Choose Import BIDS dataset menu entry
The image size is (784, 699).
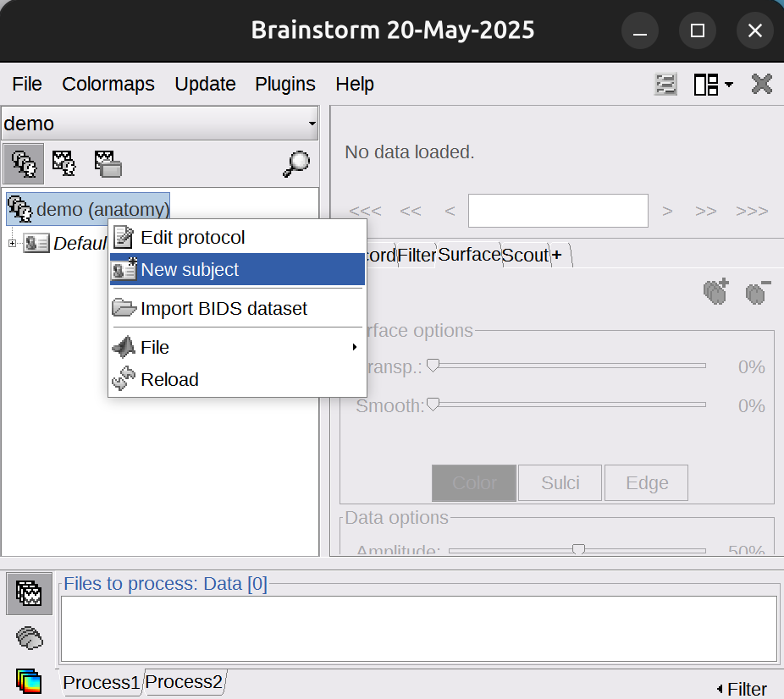(x=237, y=308)
